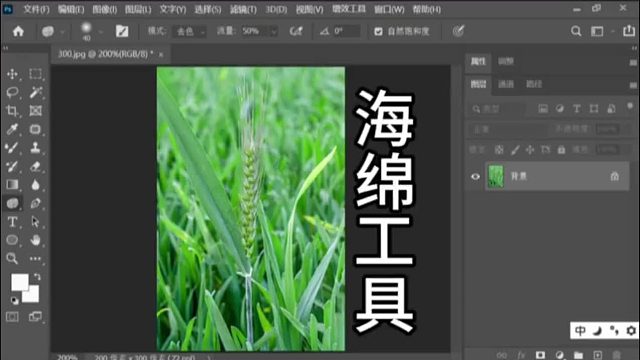Pick the foreground color swatch
This screenshot has height=360, width=640.
click(x=19, y=282)
